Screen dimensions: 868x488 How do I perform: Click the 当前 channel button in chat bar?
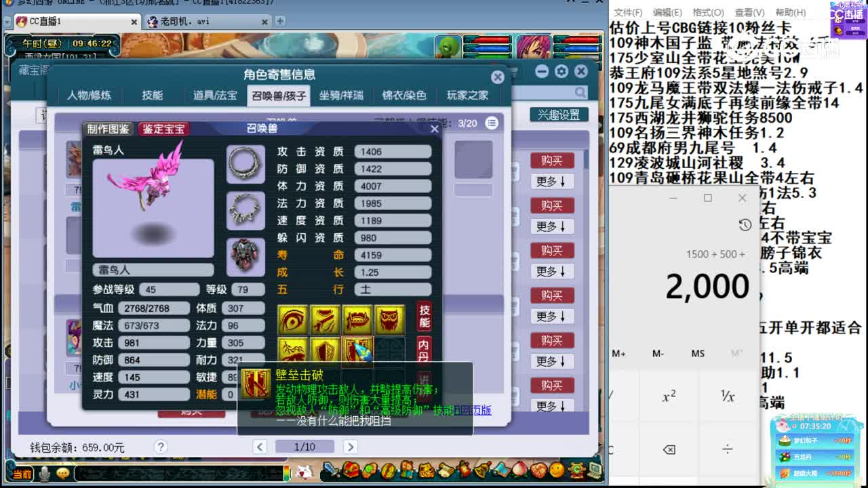pyautogui.click(x=22, y=474)
